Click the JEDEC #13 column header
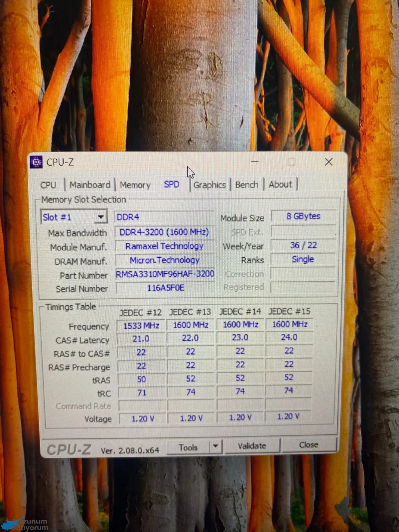 pyautogui.click(x=190, y=312)
